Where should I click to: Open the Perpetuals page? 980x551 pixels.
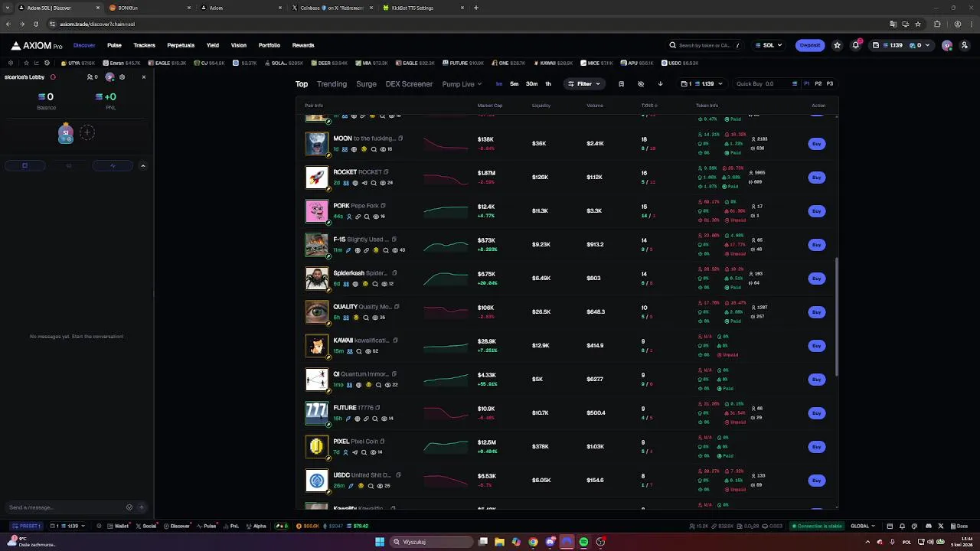tap(181, 45)
